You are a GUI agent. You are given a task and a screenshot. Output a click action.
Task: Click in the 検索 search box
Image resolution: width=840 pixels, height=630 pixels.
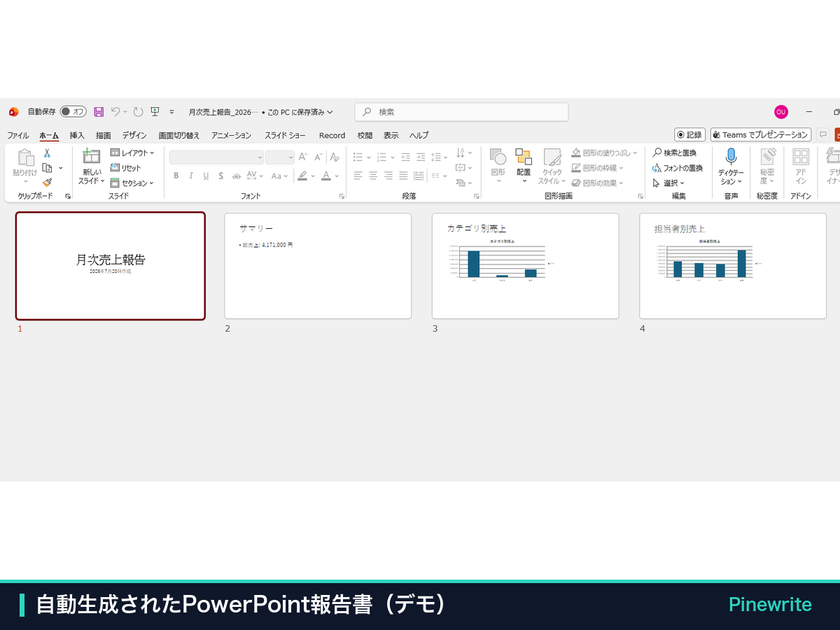tap(461, 112)
